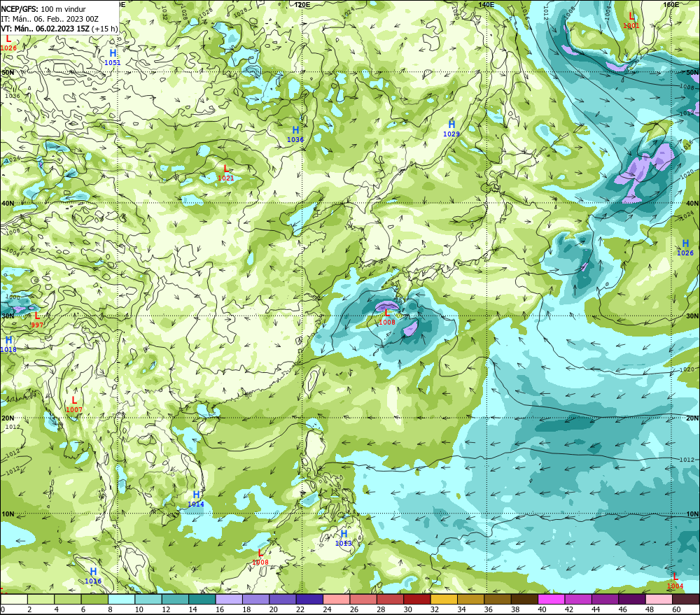700x615 pixels.
Task: Click the L 1004 low-pressure marker
Action: 675,581
